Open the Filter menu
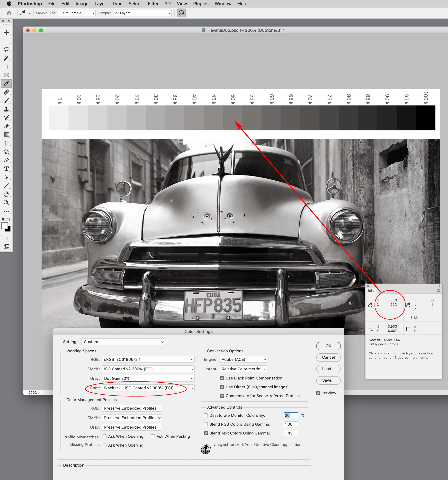The image size is (448, 480). (x=153, y=4)
